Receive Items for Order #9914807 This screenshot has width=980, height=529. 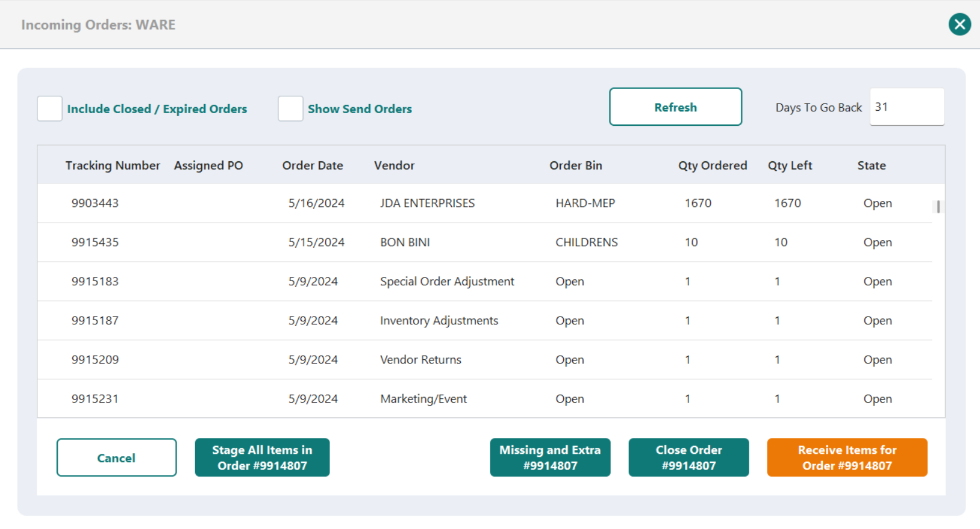847,458
